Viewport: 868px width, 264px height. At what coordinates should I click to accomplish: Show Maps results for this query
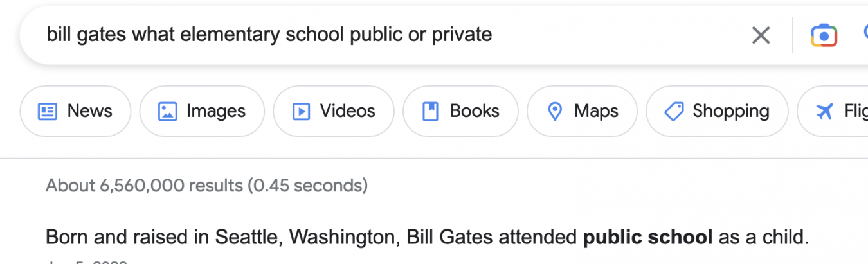point(596,111)
